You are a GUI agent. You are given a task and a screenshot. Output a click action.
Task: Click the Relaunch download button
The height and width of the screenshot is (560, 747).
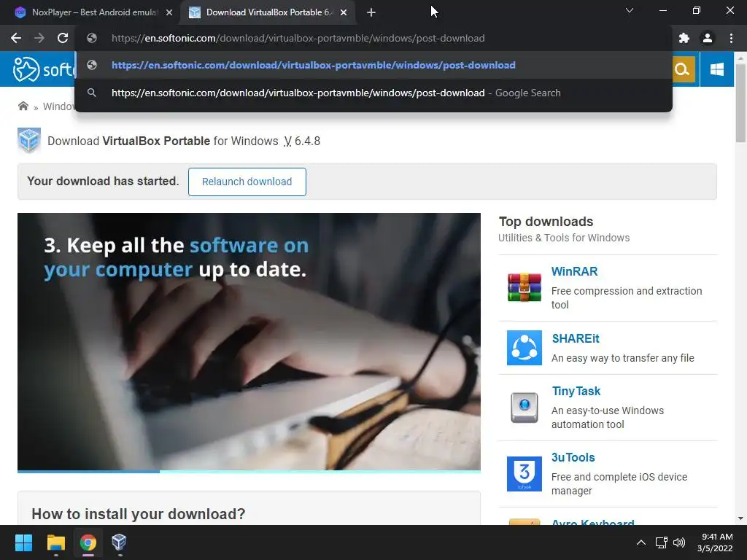(x=247, y=182)
